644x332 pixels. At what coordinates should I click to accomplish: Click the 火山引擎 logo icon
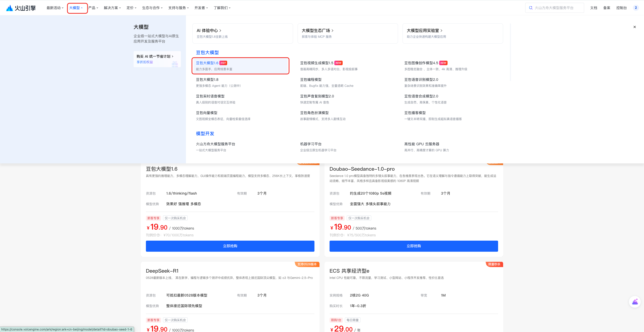pos(9,8)
